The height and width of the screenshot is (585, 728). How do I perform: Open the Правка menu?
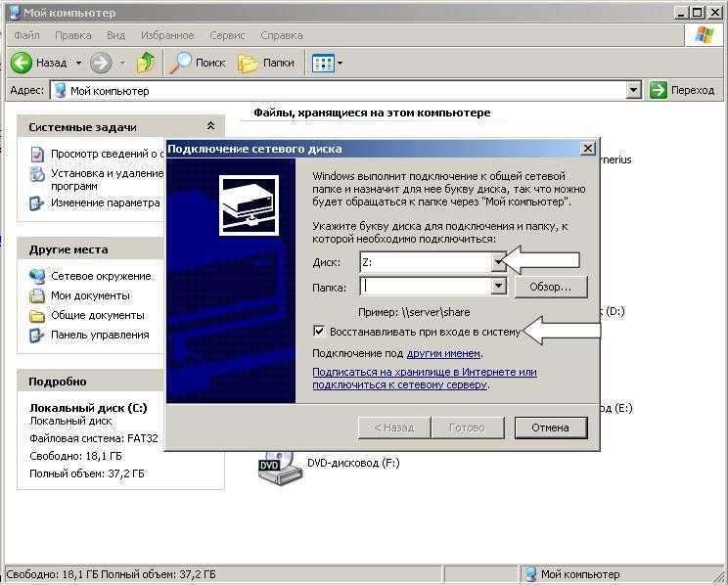[72, 35]
